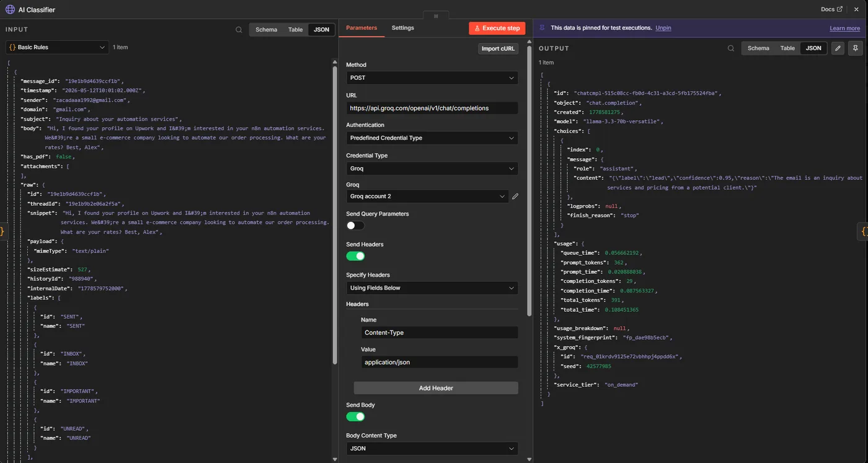Click the pencil edit output icon
The height and width of the screenshot is (463, 868).
pyautogui.click(x=838, y=48)
